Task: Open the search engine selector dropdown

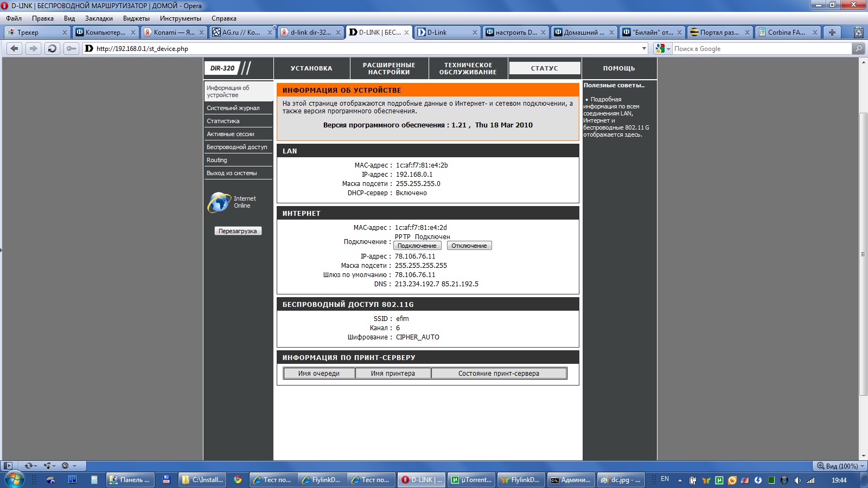Action: 668,49
